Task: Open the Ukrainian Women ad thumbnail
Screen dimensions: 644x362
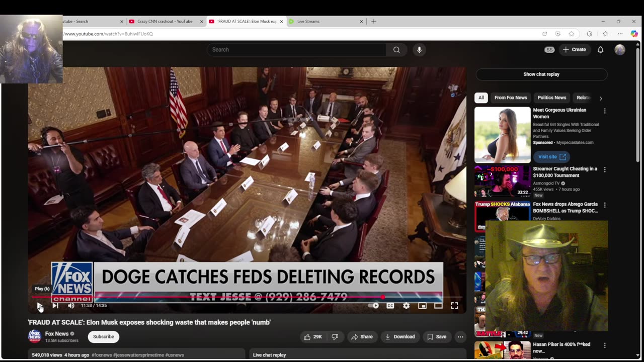Action: tap(503, 135)
